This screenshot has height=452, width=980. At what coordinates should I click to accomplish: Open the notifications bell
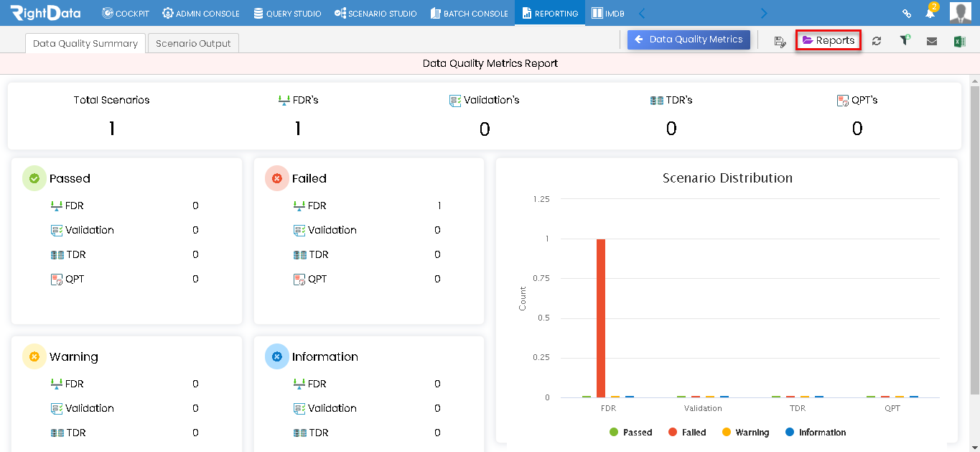coord(930,12)
